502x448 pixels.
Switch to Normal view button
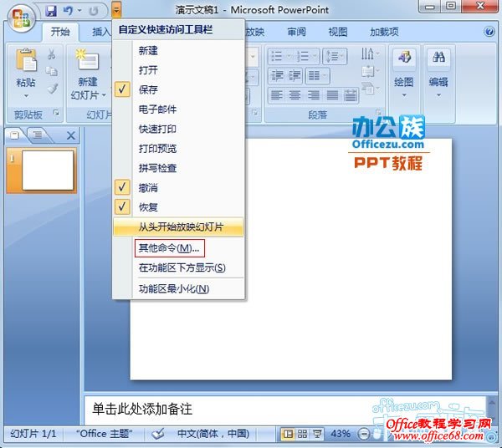[288, 434]
